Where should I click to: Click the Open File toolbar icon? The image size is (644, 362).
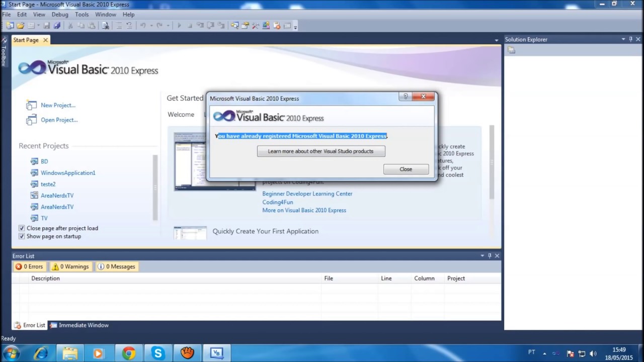click(x=21, y=26)
